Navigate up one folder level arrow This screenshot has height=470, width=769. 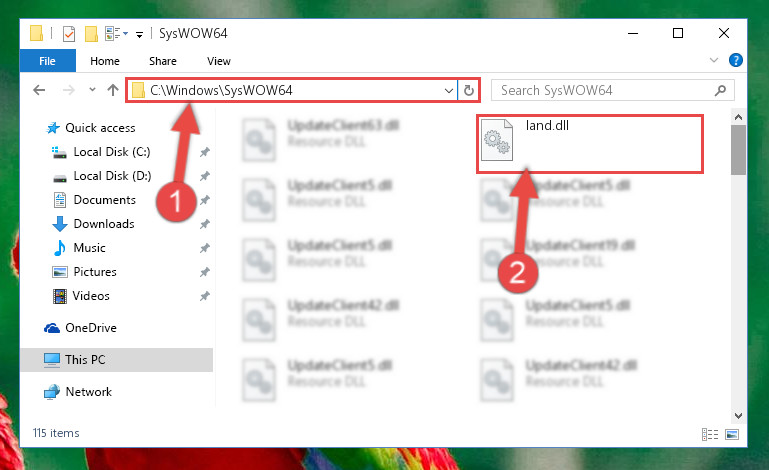click(113, 90)
